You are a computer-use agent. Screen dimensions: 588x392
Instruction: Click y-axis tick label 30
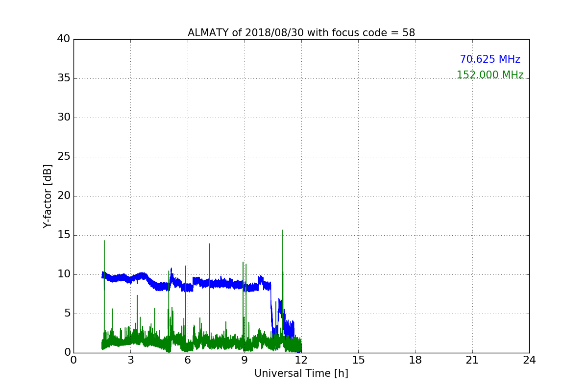pyautogui.click(x=63, y=118)
